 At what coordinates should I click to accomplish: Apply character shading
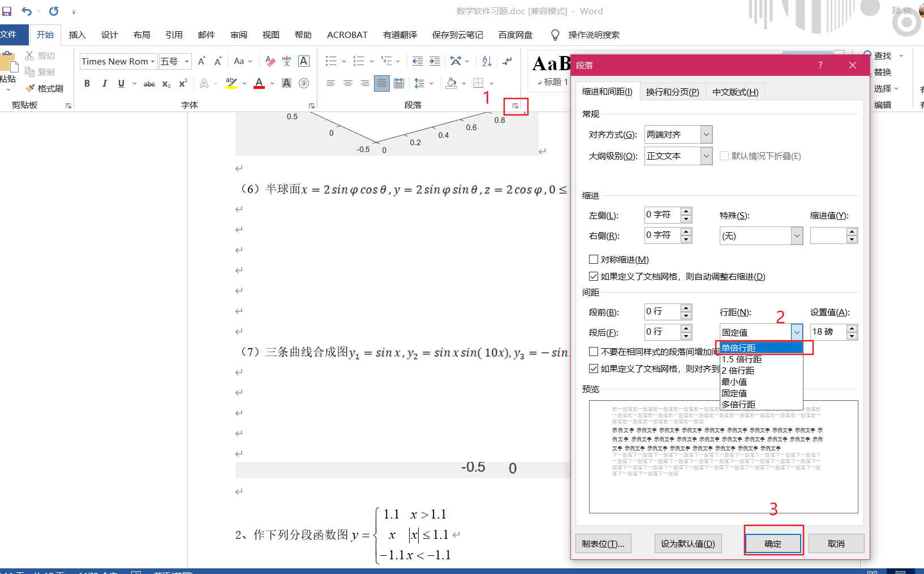[x=287, y=84]
